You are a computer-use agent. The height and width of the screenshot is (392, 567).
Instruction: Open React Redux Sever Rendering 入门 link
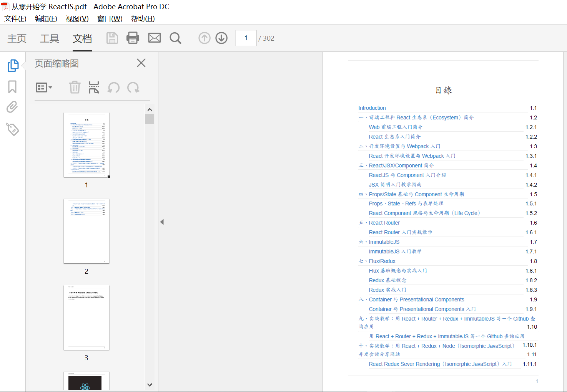440,364
